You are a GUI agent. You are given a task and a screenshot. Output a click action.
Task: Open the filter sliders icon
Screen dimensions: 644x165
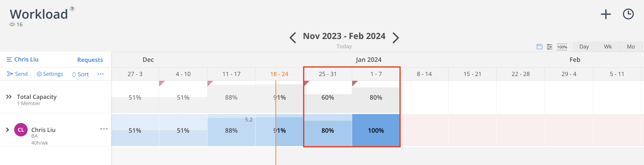pos(549,47)
